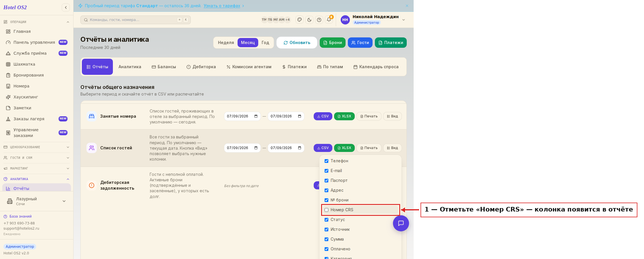Collapse the sidebar with the chevron button
Viewport: 644px width, 259px height.
click(66, 7)
